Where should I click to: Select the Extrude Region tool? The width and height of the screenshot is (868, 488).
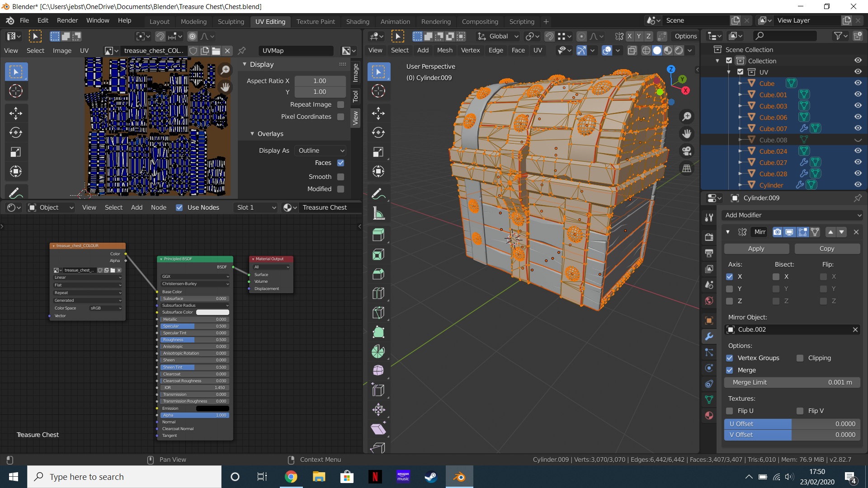pyautogui.click(x=378, y=235)
